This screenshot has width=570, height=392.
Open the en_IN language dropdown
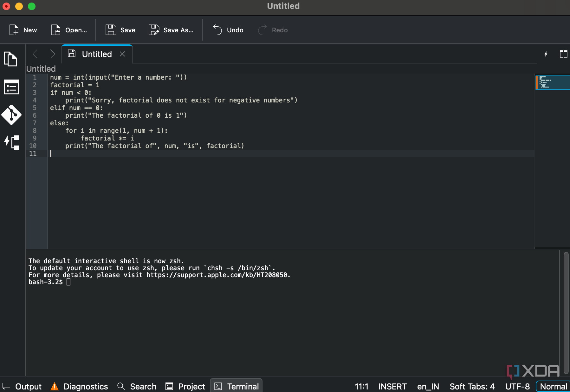pos(428,387)
